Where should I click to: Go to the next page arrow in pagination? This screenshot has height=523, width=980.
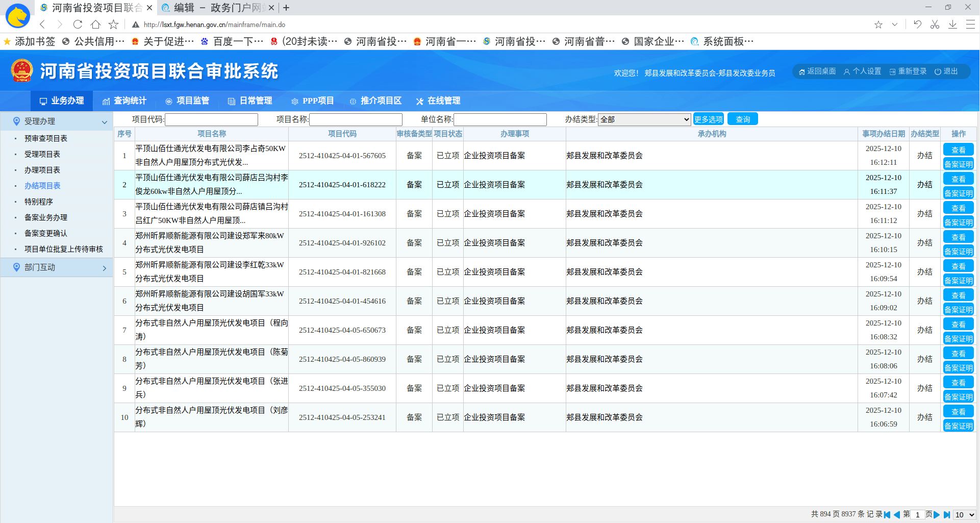click(x=938, y=515)
